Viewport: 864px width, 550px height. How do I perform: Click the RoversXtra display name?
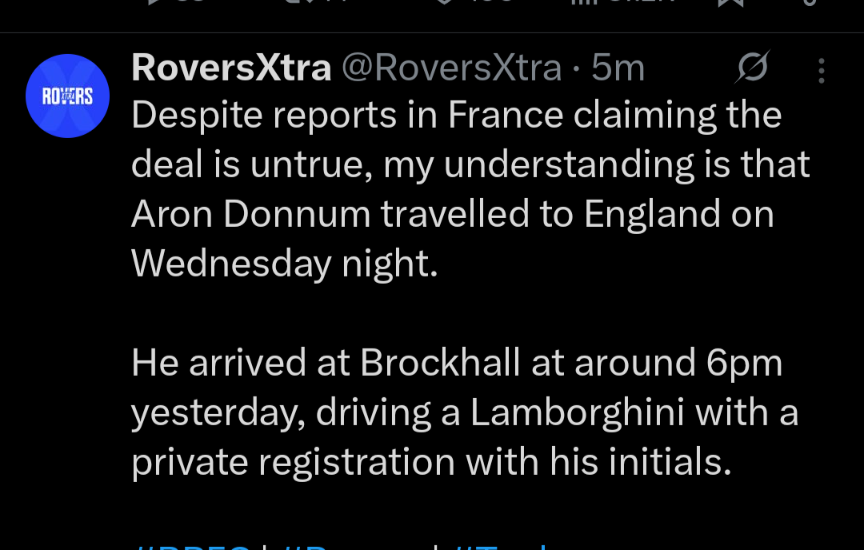(231, 67)
